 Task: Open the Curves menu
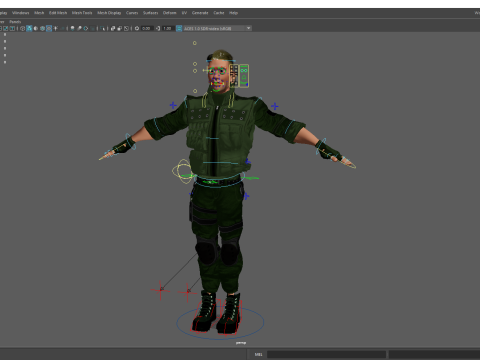click(x=132, y=13)
